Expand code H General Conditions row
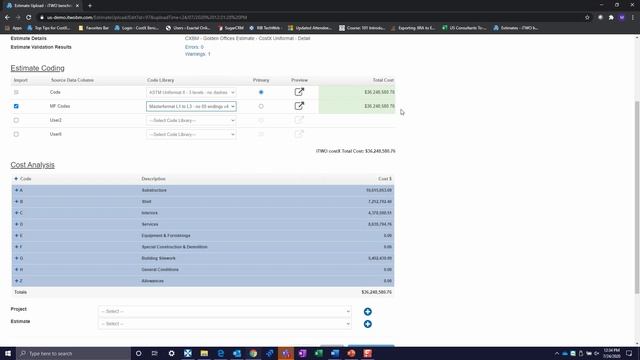Screen dimensions: 640x360 tap(17, 269)
